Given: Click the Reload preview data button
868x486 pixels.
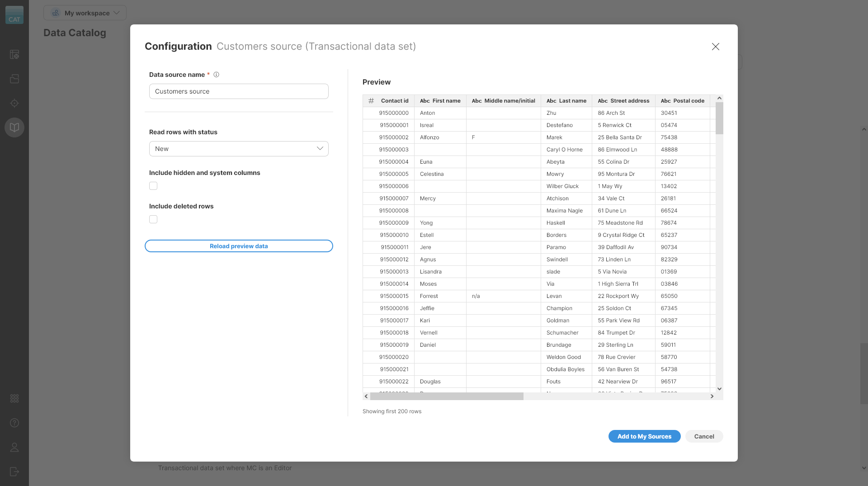Looking at the screenshot, I should 238,246.
